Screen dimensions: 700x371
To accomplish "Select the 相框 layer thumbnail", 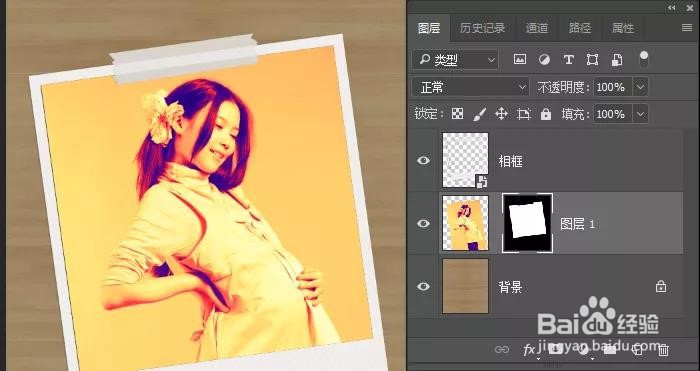I will (465, 160).
